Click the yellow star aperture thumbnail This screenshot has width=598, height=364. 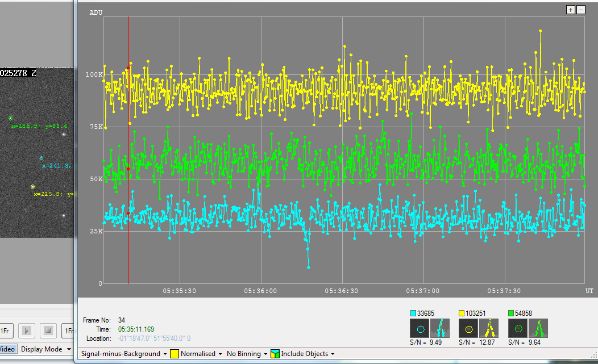pyautogui.click(x=468, y=328)
